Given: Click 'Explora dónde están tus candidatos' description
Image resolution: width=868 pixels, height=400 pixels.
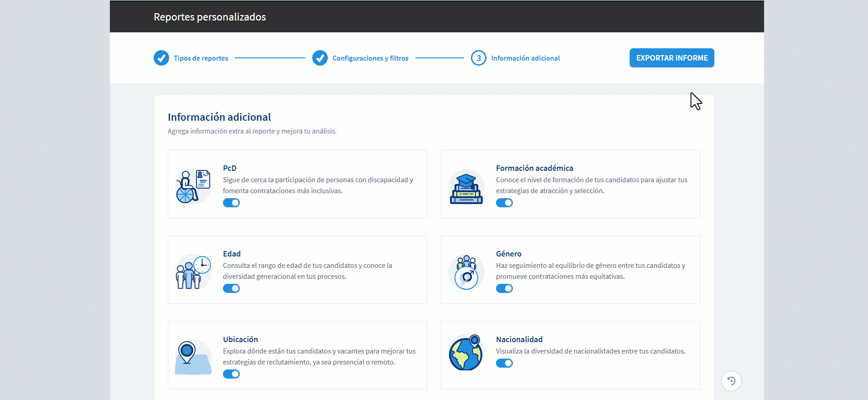Looking at the screenshot, I should [x=319, y=357].
